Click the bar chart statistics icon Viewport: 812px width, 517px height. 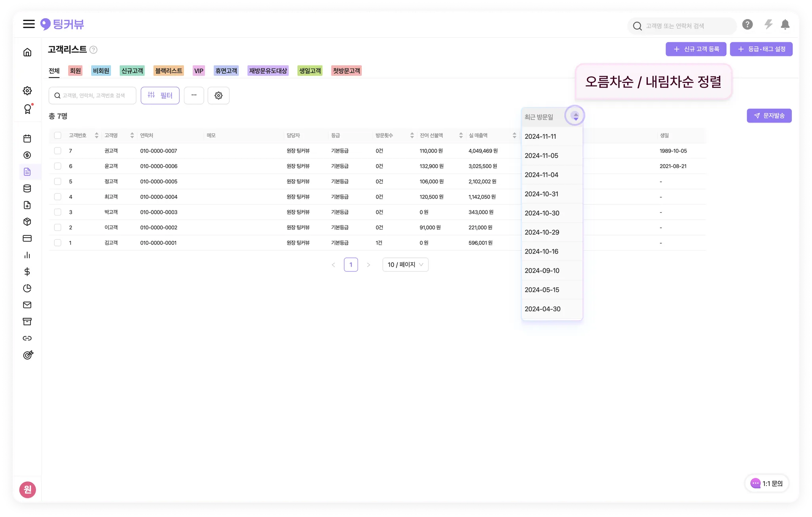(27, 255)
